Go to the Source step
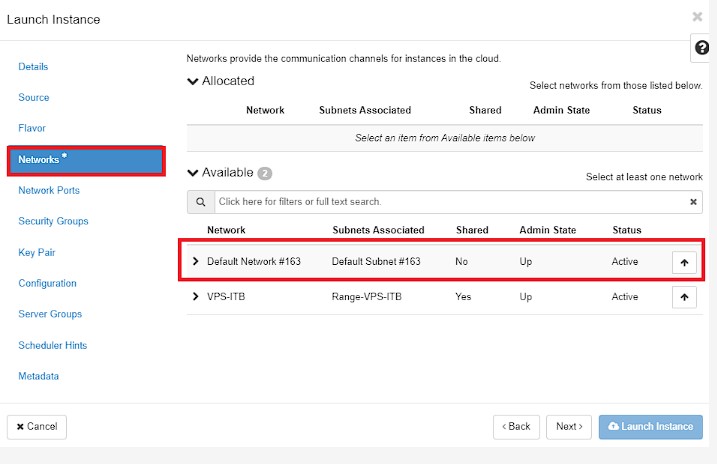Image resolution: width=717 pixels, height=464 pixels. 34,97
